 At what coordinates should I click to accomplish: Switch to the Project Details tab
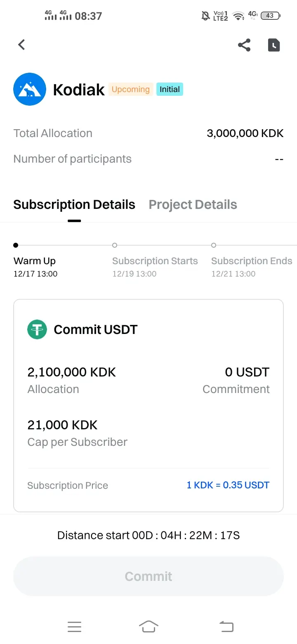pyautogui.click(x=193, y=205)
